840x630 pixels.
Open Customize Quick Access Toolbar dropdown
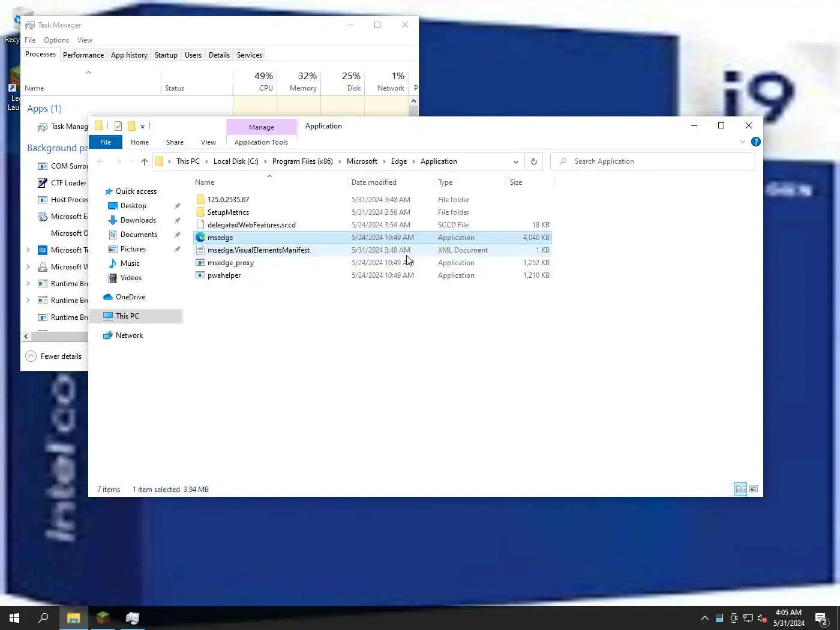(x=143, y=126)
